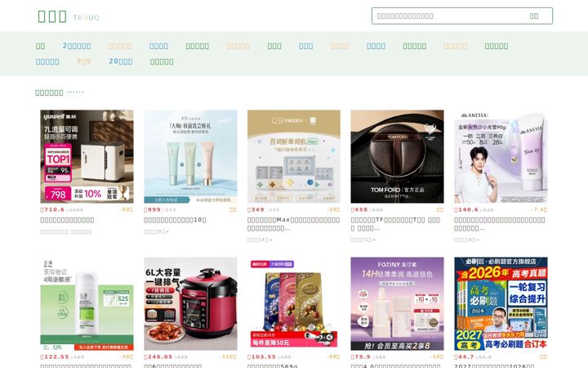This screenshot has width=588, height=368.
Task: Click the search button beside the search box
Action: click(x=534, y=16)
